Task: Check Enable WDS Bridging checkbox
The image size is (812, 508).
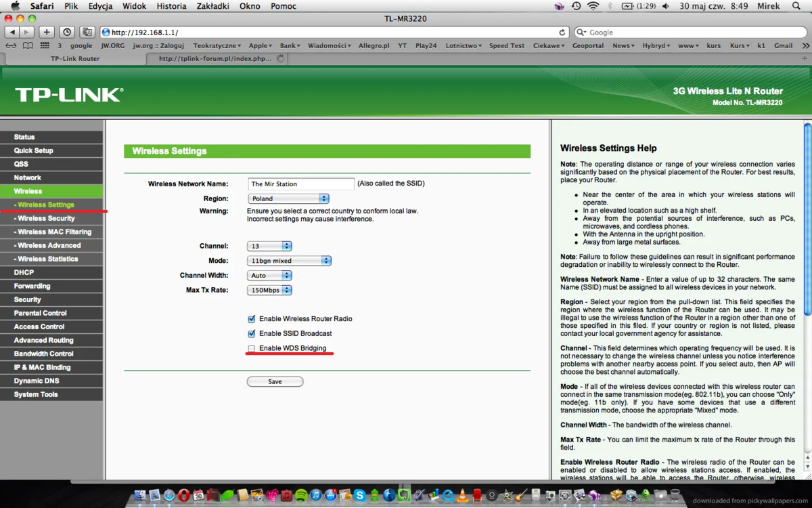Action: [252, 348]
